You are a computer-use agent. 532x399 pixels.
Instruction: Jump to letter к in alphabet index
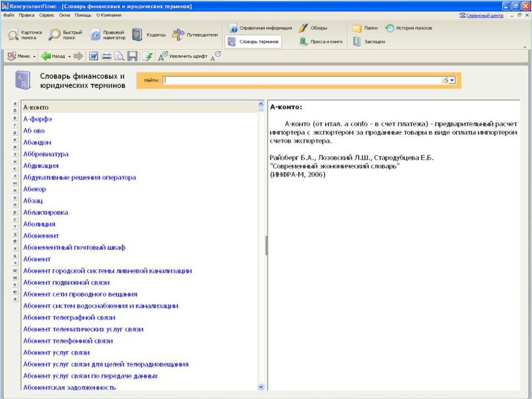(x=15, y=168)
